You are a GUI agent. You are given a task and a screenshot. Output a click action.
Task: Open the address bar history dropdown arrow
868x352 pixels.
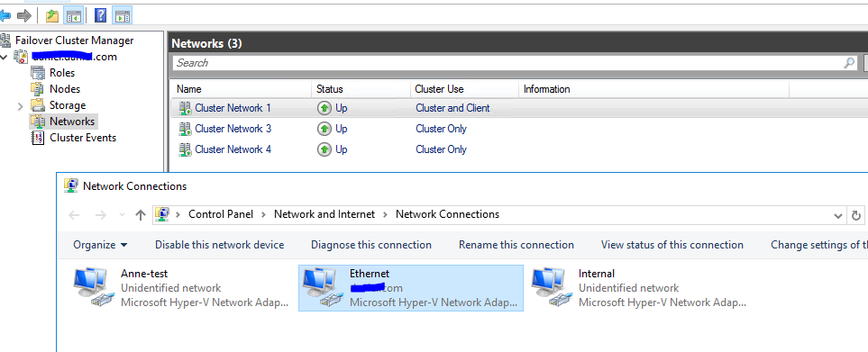coord(837,215)
